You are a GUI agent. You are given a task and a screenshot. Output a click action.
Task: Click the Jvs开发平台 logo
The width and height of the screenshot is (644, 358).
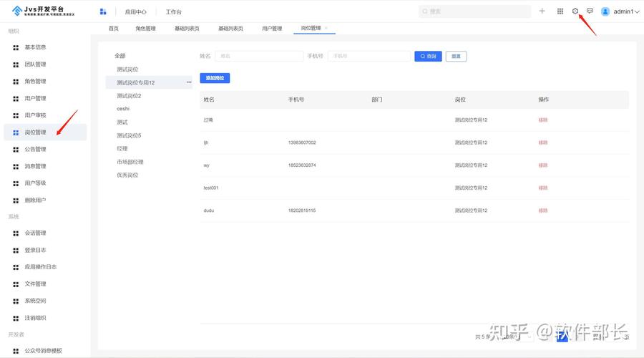tap(43, 11)
